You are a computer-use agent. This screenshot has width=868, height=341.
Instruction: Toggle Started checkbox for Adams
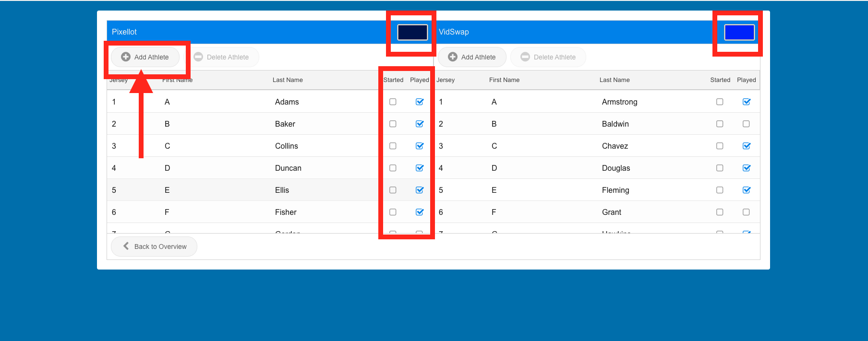pyautogui.click(x=393, y=102)
